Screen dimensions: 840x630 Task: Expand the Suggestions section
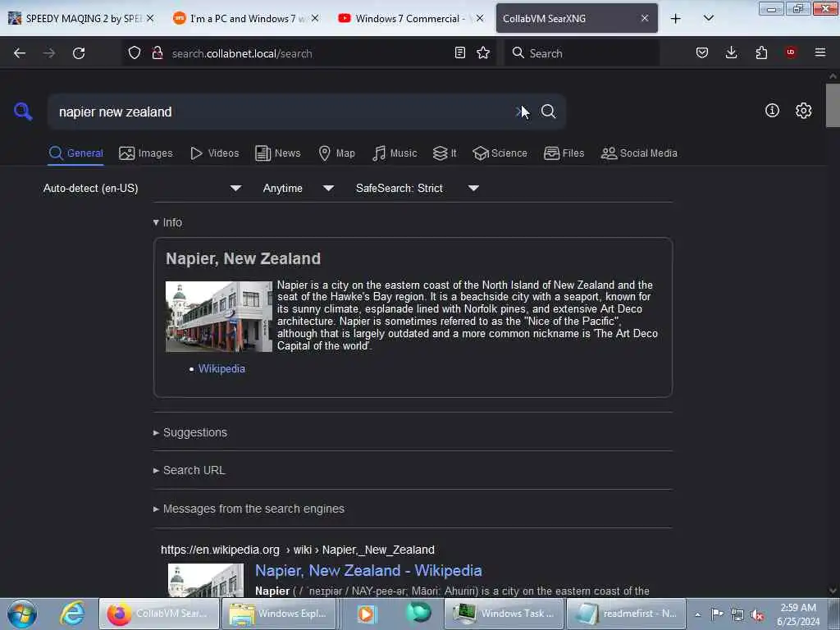(190, 432)
